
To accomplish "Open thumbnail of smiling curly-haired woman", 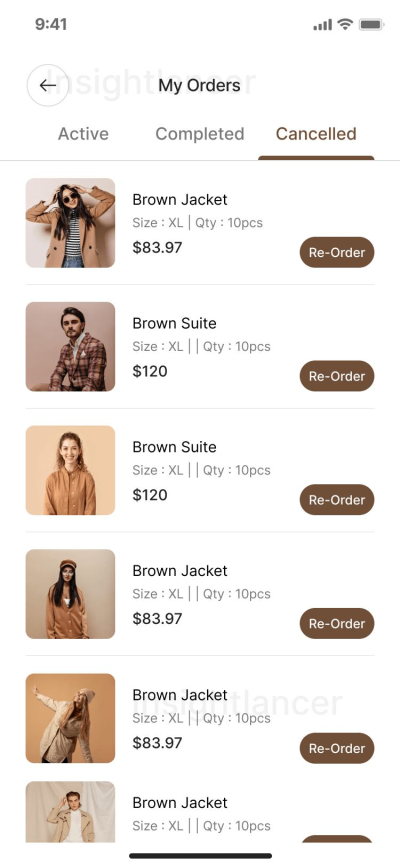I will (x=70, y=470).
